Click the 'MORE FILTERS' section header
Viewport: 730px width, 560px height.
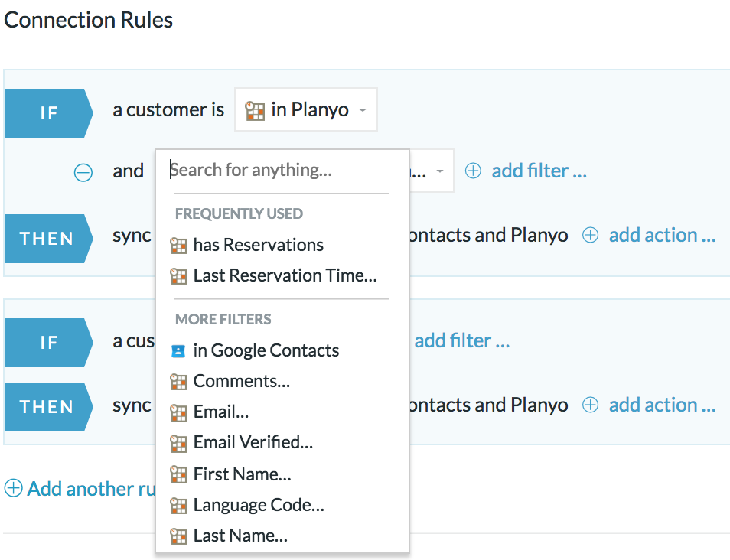pos(223,319)
